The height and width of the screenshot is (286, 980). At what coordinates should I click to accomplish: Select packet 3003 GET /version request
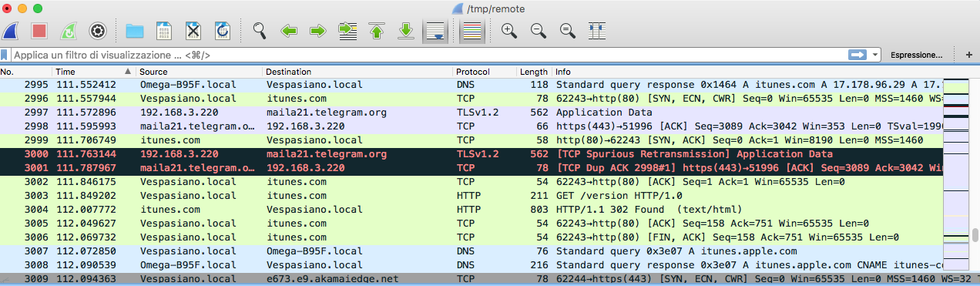[x=472, y=196]
